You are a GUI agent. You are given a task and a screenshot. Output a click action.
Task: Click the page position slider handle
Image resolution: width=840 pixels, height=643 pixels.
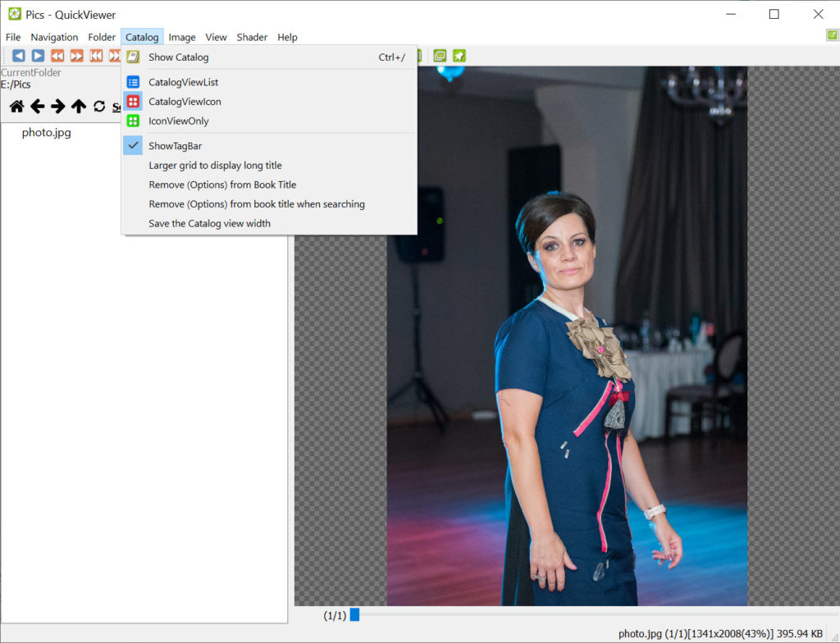coord(354,614)
